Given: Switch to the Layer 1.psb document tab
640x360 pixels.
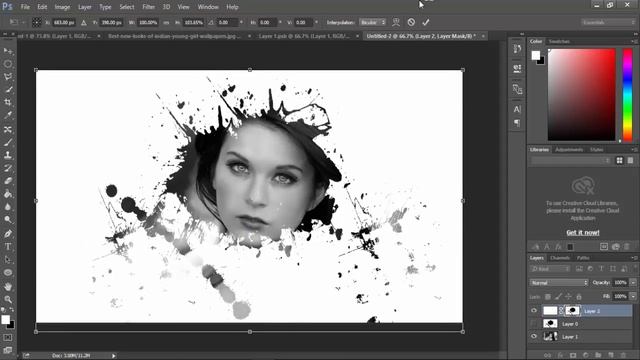Looking at the screenshot, I should click(304, 36).
